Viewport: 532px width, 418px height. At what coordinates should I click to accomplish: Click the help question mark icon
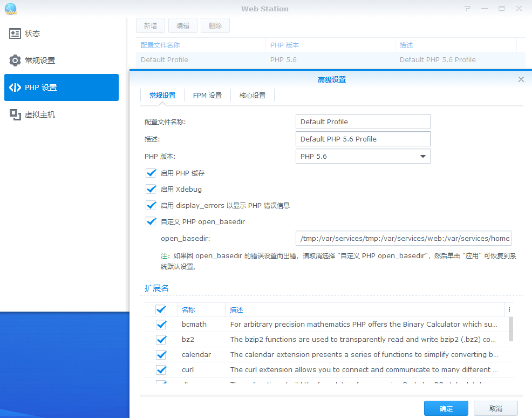pos(467,9)
